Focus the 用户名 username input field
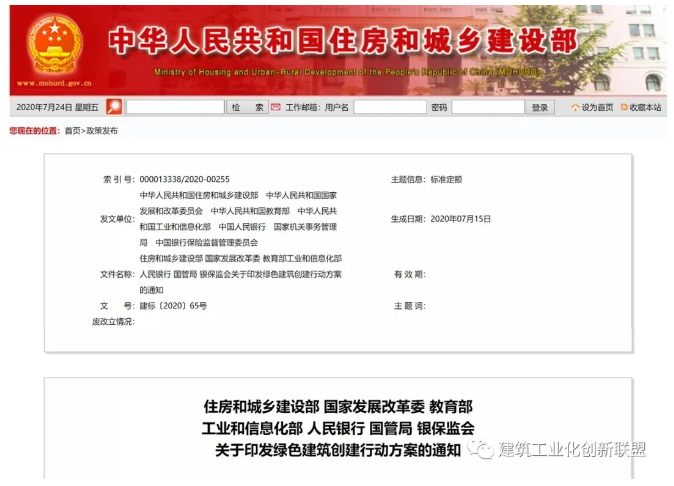Screen dimensions: 674x486 coord(390,107)
